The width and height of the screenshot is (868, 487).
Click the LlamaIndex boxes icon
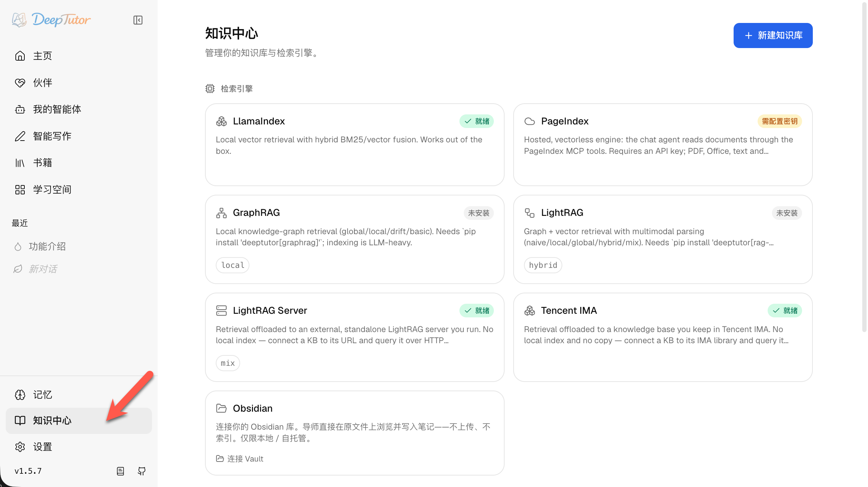click(x=221, y=122)
